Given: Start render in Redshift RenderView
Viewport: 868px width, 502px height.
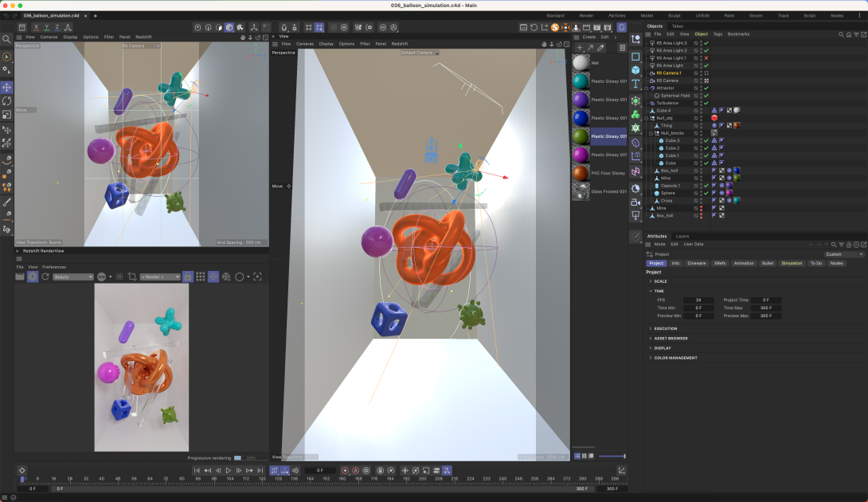Looking at the screenshot, I should [x=33, y=276].
